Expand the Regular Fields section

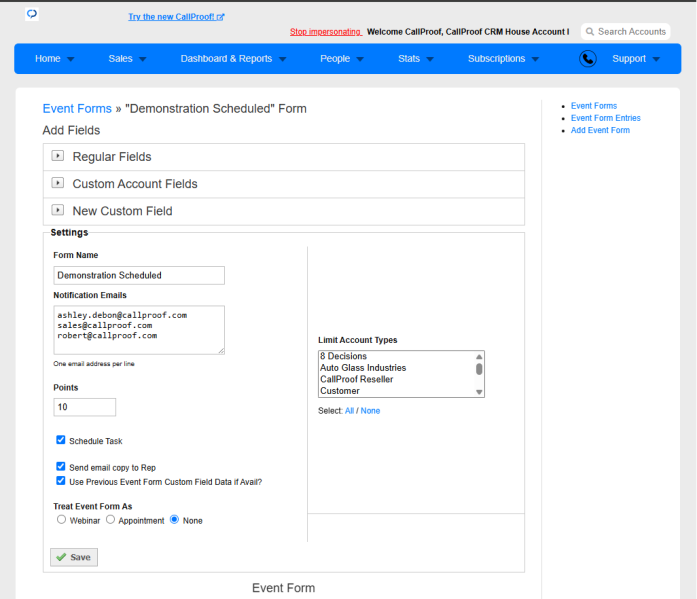point(58,156)
